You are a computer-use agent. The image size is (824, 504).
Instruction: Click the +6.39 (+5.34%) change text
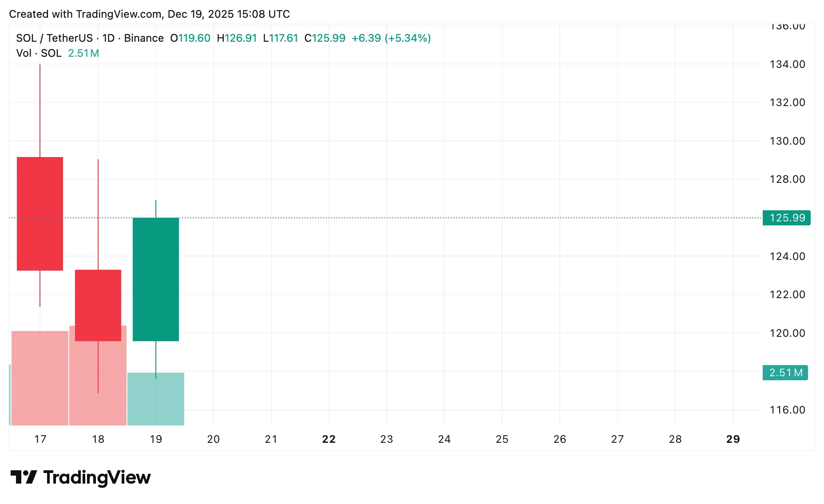(x=391, y=38)
